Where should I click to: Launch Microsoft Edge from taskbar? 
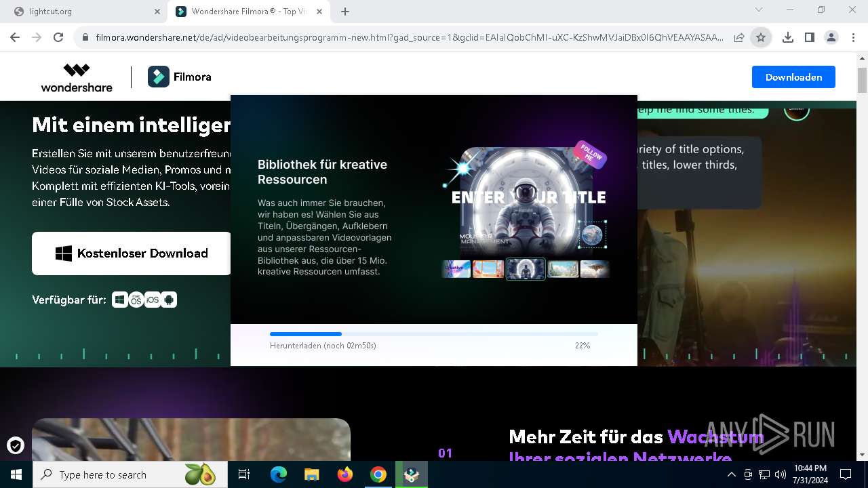point(279,474)
